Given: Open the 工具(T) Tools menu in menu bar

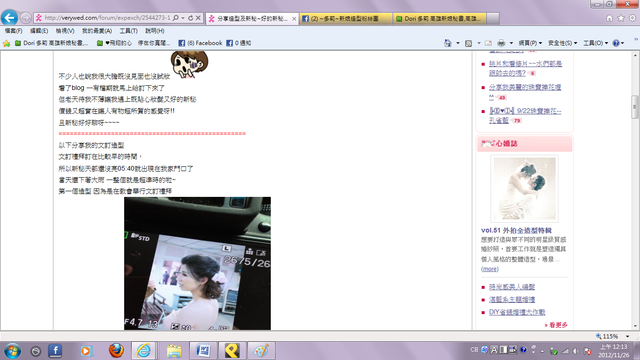Looking at the screenshot, I should click(128, 31).
